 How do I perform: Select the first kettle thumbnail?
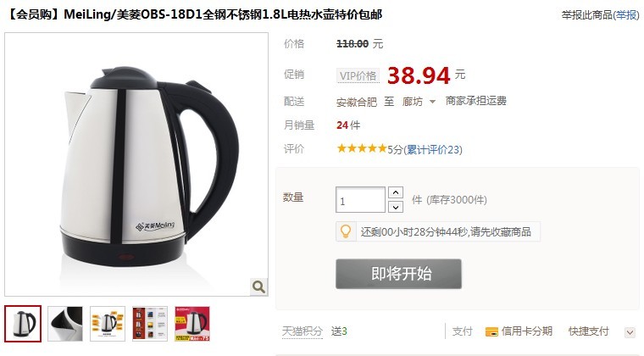pos(23,324)
